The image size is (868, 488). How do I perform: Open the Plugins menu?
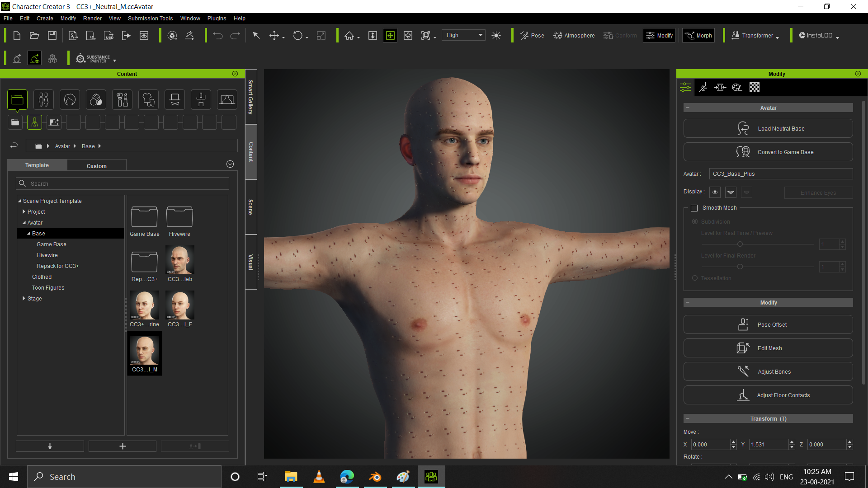tap(217, 19)
